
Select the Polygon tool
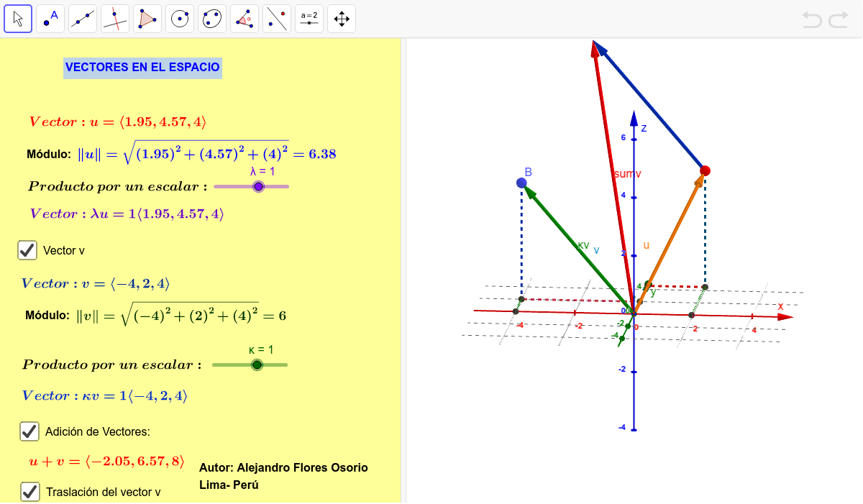pyautogui.click(x=147, y=19)
